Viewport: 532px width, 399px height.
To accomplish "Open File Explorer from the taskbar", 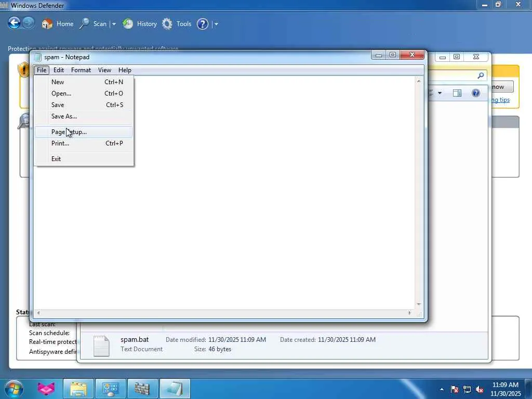I will [78, 389].
